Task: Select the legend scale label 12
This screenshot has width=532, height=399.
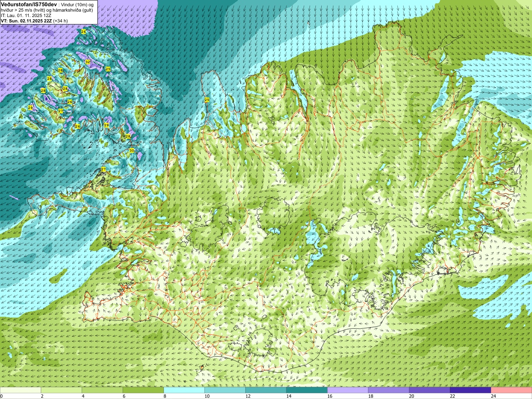Action: point(248,396)
